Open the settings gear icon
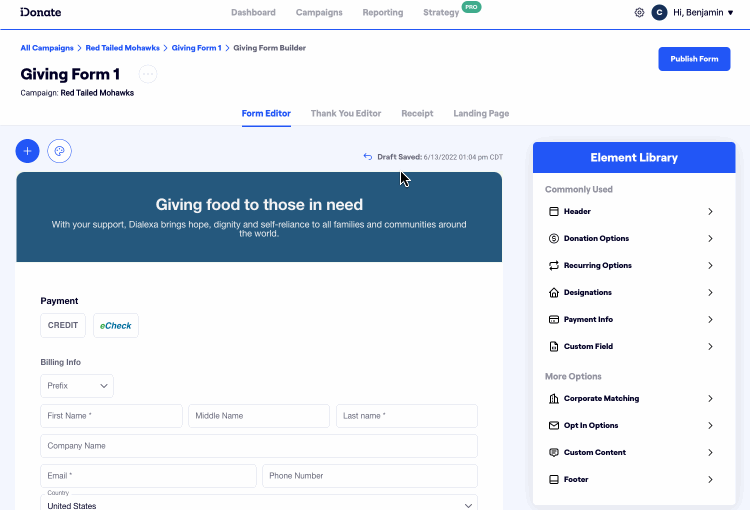 pyautogui.click(x=639, y=12)
